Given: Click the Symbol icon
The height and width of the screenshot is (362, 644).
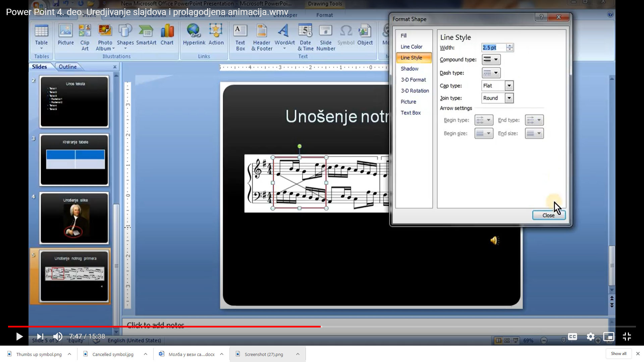Looking at the screenshot, I should (346, 35).
